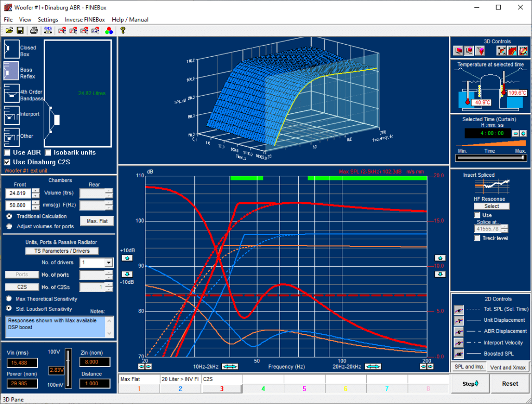Screen dimensions: 532x404
Task: Disable the Use Dinaburg C2S checkbox
Action: pos(6,161)
